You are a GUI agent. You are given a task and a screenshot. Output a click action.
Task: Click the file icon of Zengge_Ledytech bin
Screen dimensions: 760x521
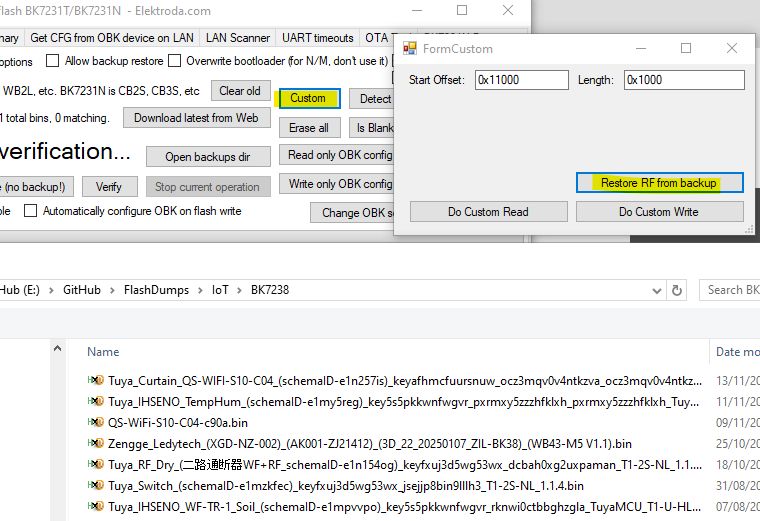(96, 443)
